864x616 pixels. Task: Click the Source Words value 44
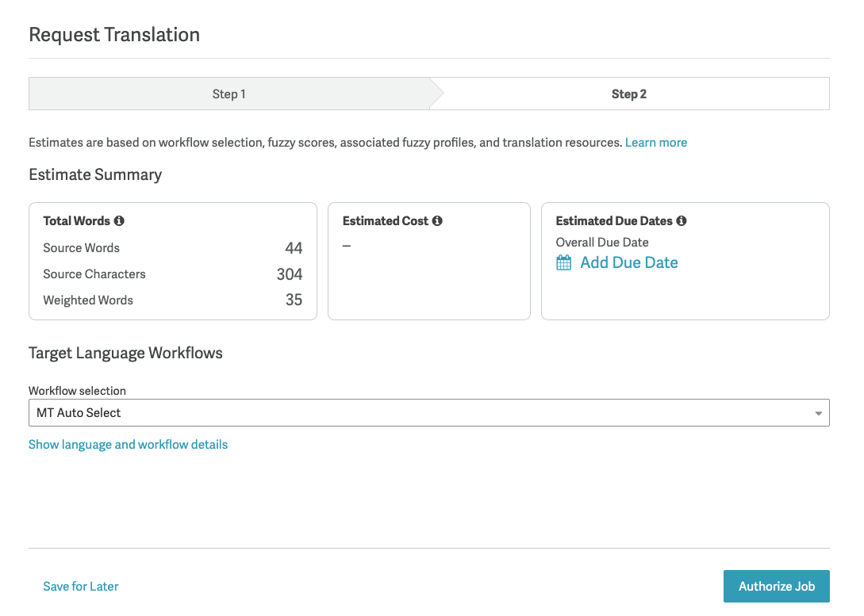click(x=294, y=248)
